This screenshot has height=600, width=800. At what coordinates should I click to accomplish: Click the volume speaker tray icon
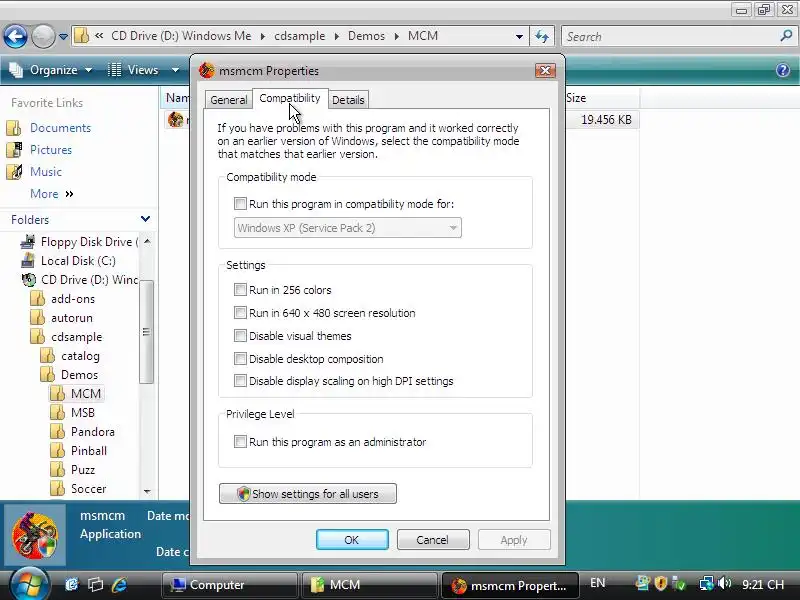tap(724, 583)
